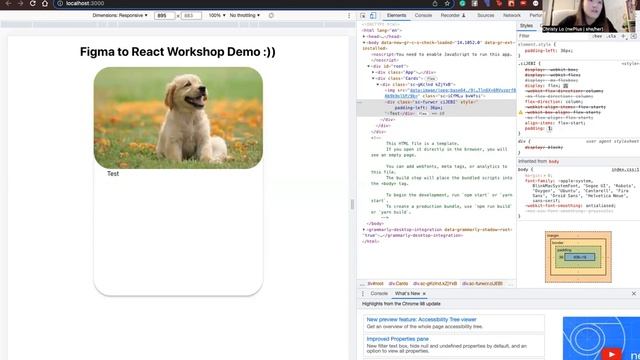Close the bottom drawer with the X
This screenshot has width=640, height=360.
point(633,293)
